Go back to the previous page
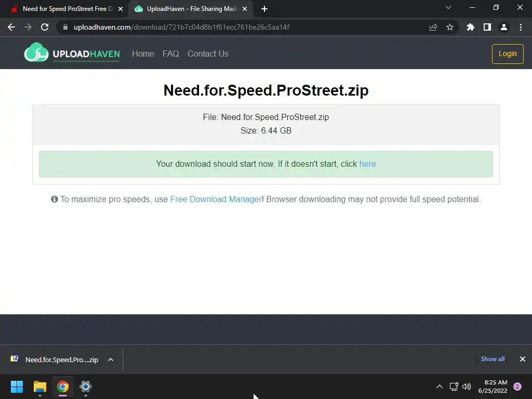This screenshot has width=532, height=399. point(11,27)
